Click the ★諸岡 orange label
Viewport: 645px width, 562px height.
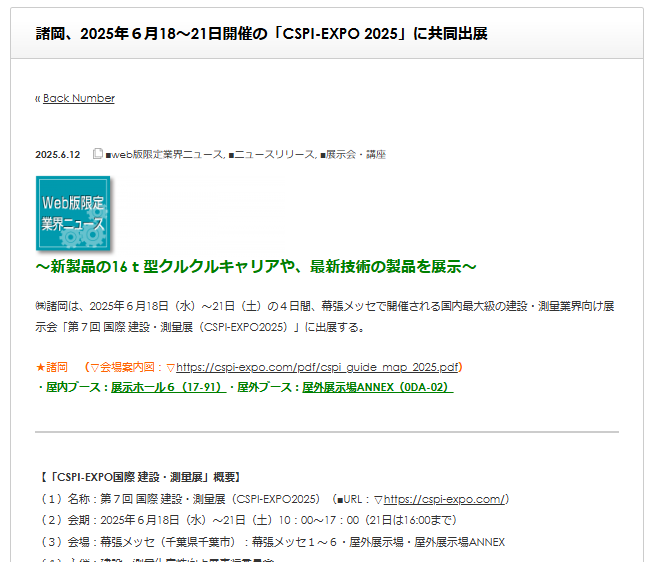pyautogui.click(x=51, y=367)
